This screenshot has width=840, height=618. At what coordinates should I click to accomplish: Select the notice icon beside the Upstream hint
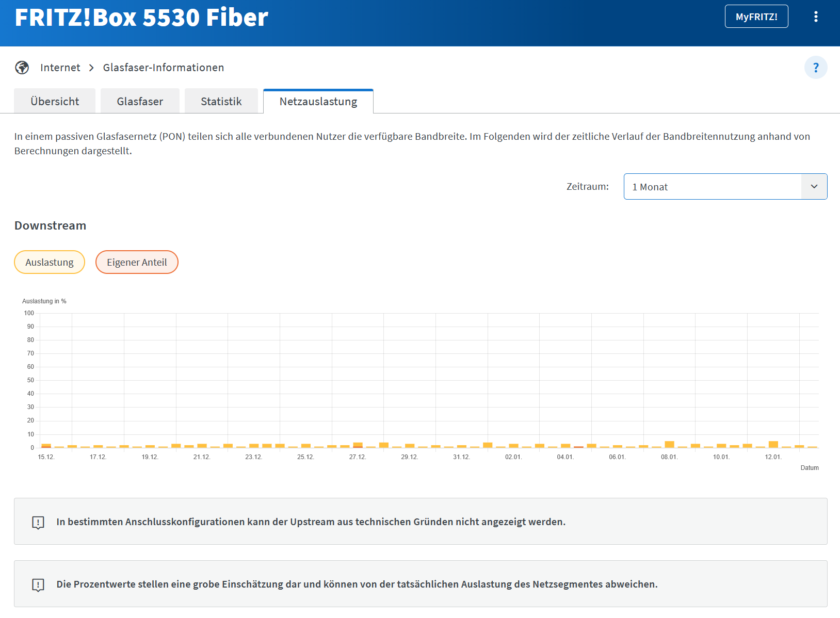pyautogui.click(x=38, y=522)
